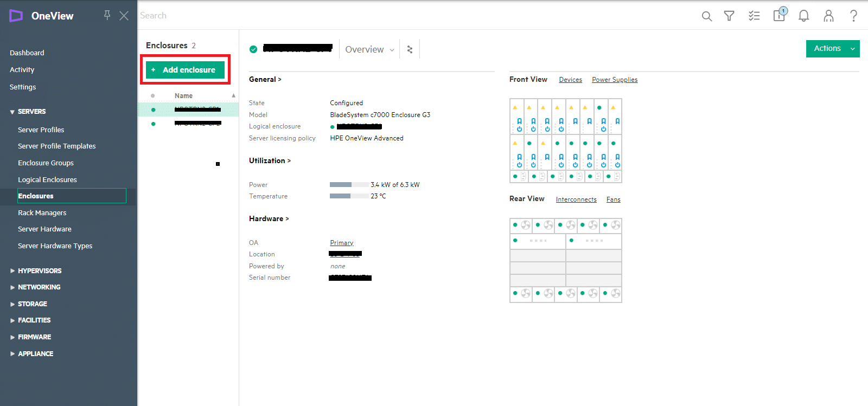
Task: Open Server Hardware
Action: point(44,229)
